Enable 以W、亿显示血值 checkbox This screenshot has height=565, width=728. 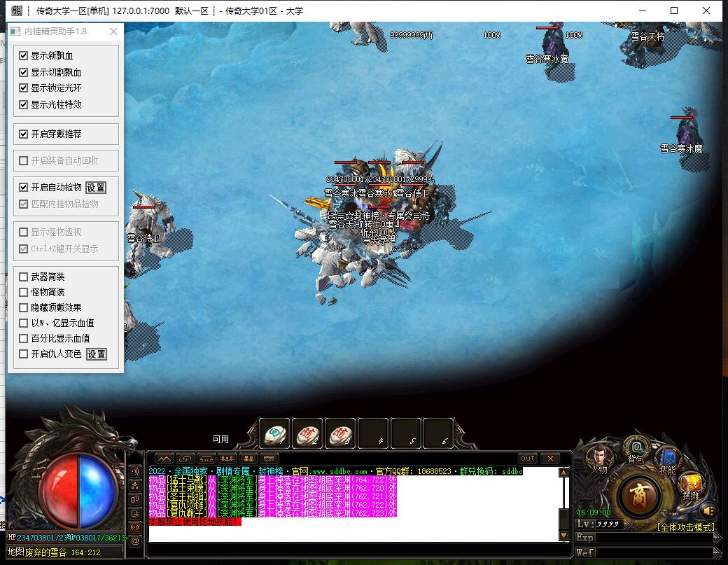[24, 323]
